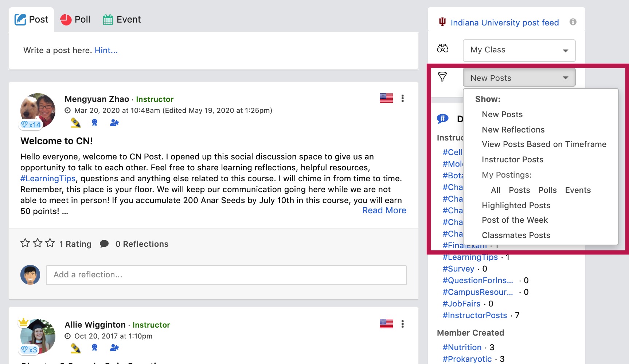The width and height of the screenshot is (629, 364).
Task: Click the US flag icon on Mengyuan's post
Action: click(386, 98)
